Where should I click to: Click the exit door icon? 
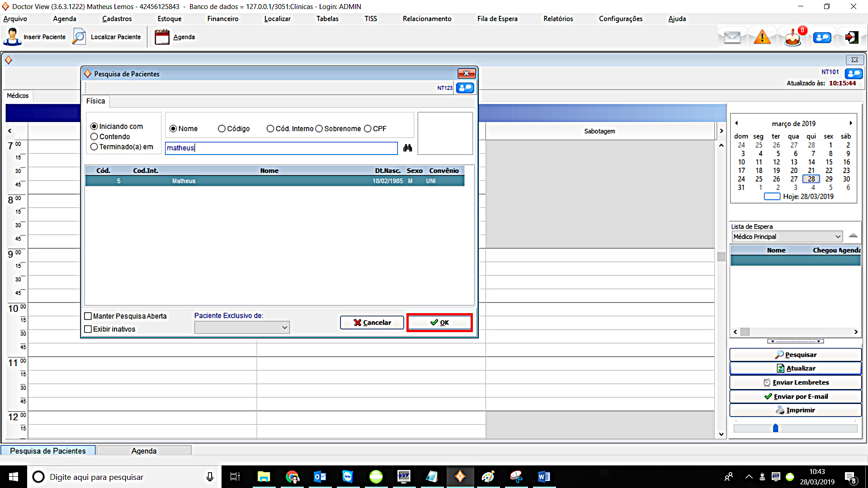tap(852, 38)
